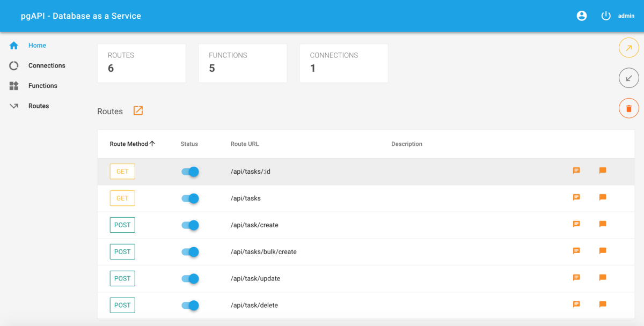Click the ROUTES 6 summary card
644x326 pixels.
pos(142,63)
